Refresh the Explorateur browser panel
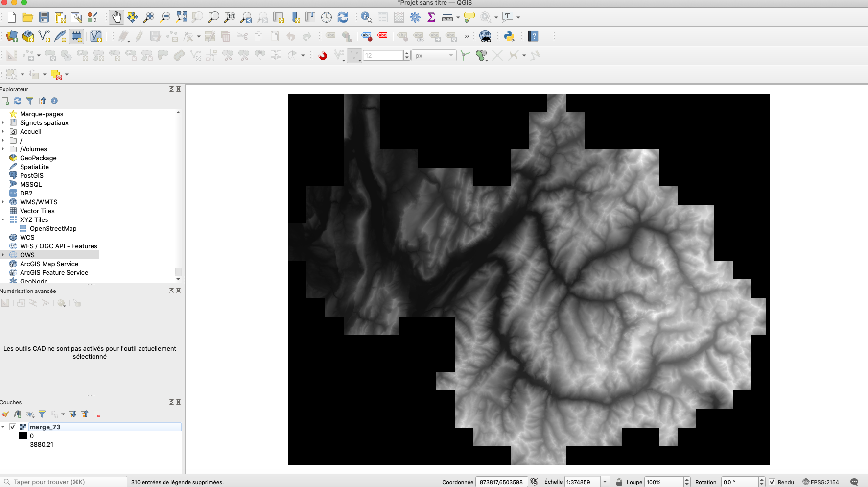Image resolution: width=868 pixels, height=487 pixels. pos(18,101)
